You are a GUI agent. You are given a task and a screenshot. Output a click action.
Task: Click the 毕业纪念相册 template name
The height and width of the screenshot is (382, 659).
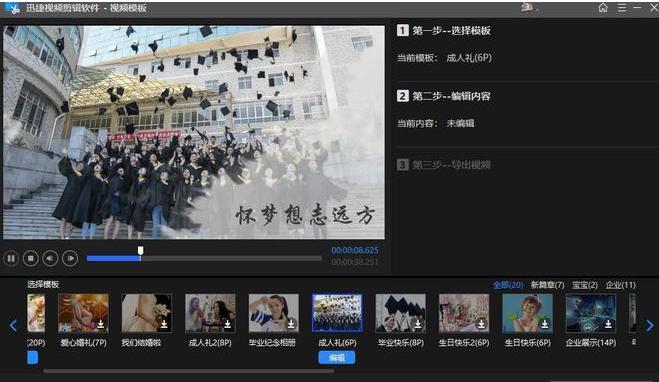click(x=272, y=342)
